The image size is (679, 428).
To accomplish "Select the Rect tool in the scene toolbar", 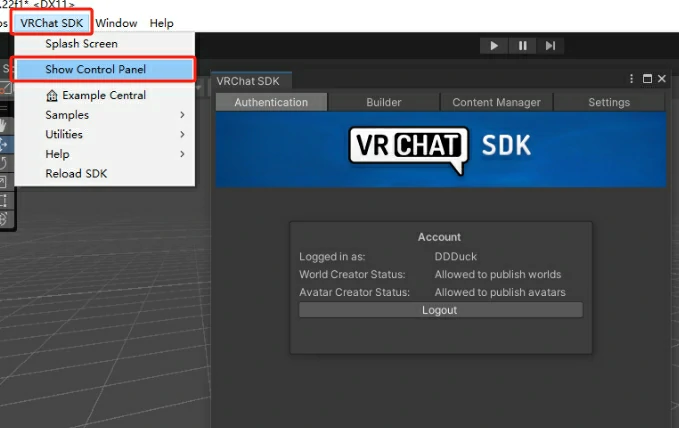I will coord(5,200).
